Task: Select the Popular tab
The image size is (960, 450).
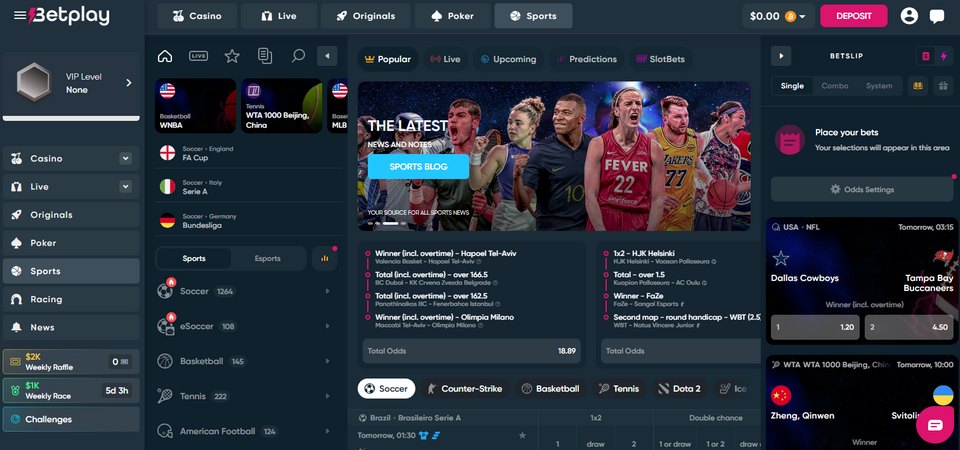Action: click(x=388, y=59)
